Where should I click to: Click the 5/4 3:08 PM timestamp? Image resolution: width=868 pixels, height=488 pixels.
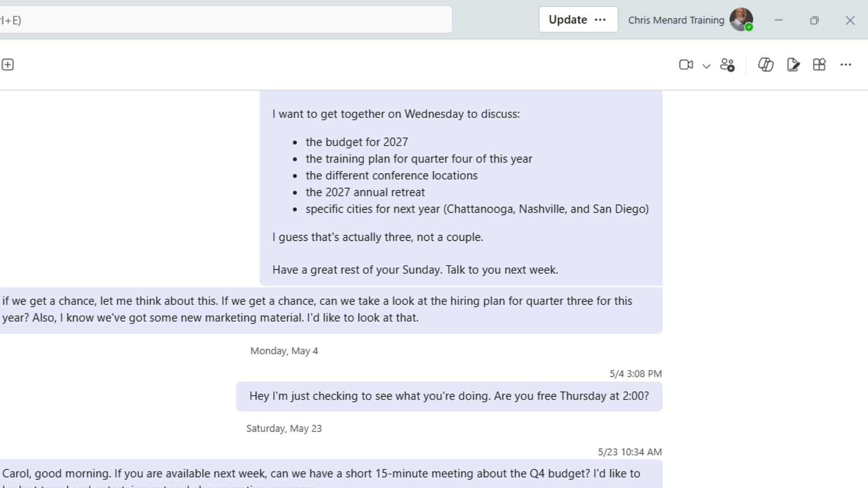636,374
